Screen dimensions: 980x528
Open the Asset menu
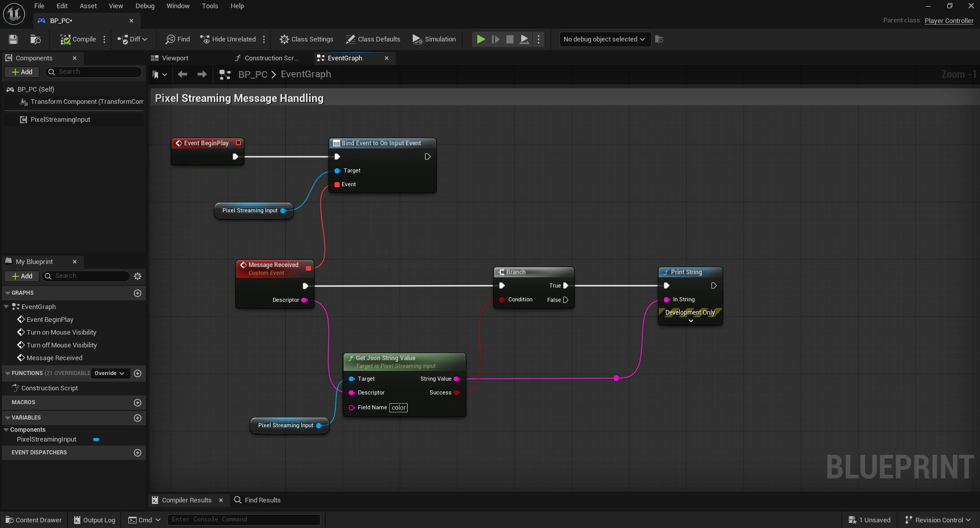[88, 6]
